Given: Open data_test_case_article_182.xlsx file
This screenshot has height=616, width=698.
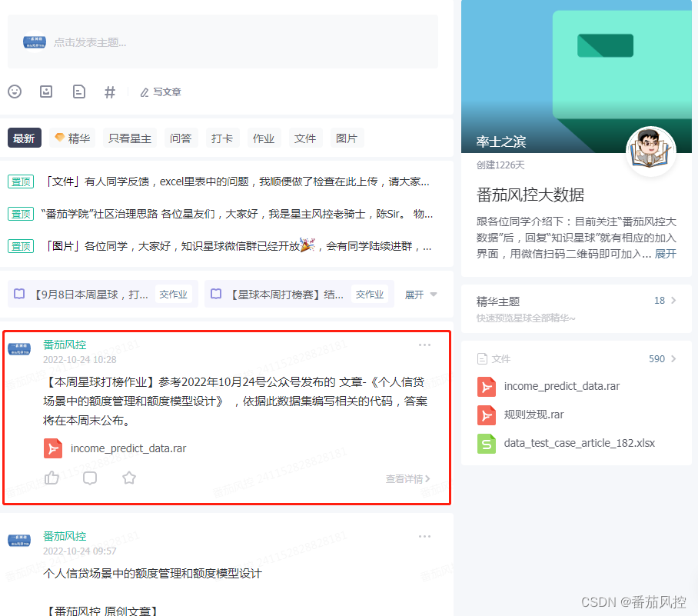Looking at the screenshot, I should pyautogui.click(x=579, y=443).
